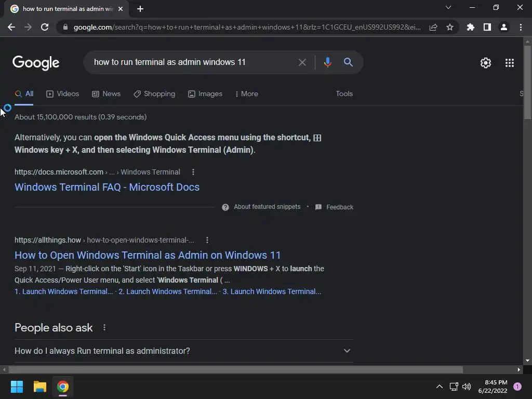Open How to Open Windows Terminal as Admin link
The width and height of the screenshot is (532, 399).
click(x=148, y=255)
